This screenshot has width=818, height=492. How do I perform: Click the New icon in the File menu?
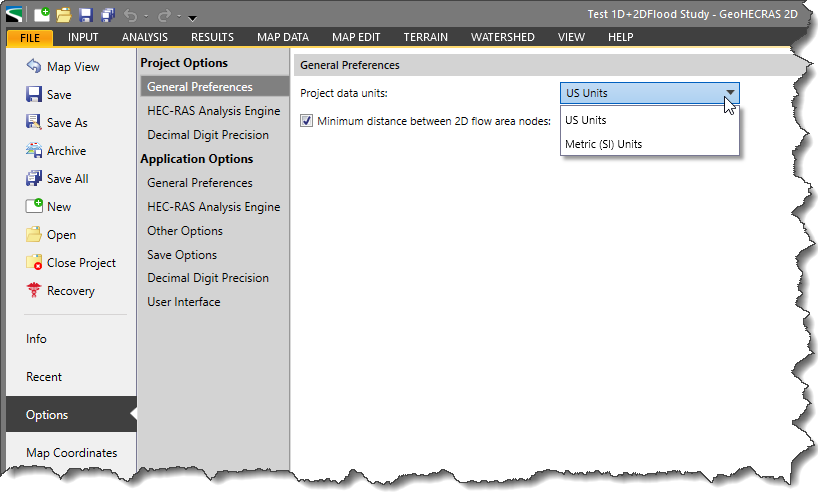[x=34, y=206]
